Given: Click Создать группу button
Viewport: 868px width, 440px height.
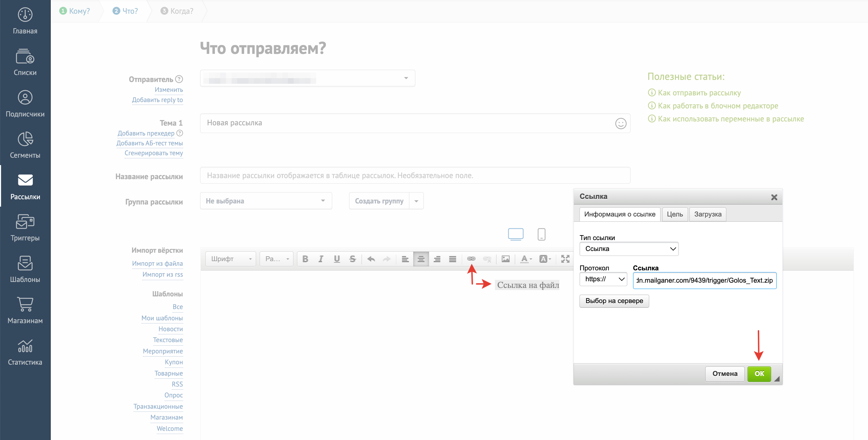Looking at the screenshot, I should [x=379, y=201].
